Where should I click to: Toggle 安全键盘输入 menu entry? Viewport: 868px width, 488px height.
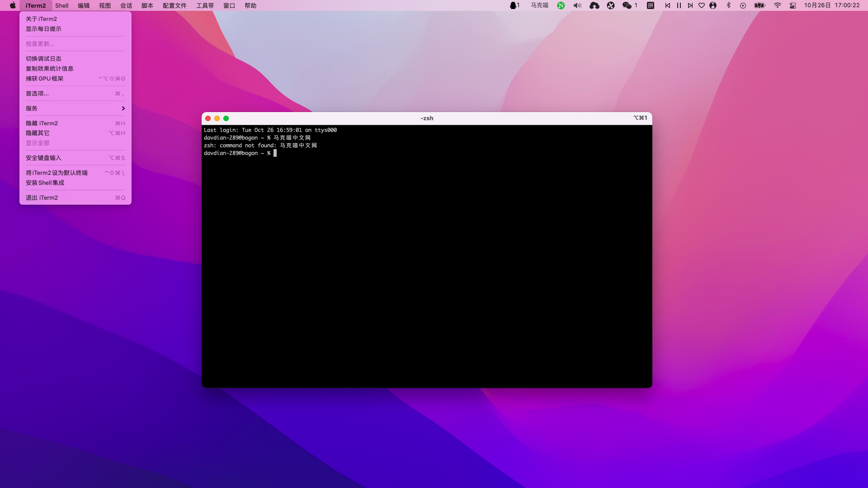tap(75, 158)
